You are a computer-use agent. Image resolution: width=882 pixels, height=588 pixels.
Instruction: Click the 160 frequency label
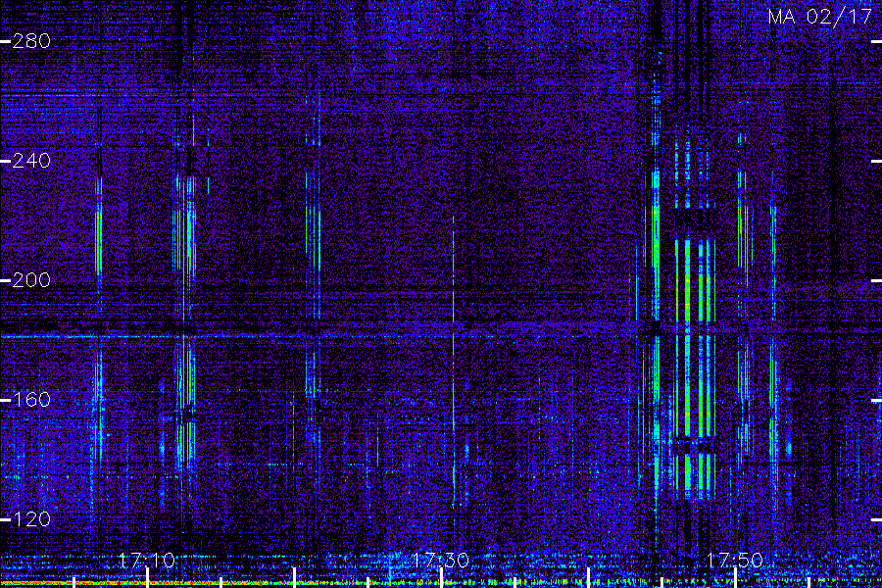[x=31, y=400]
